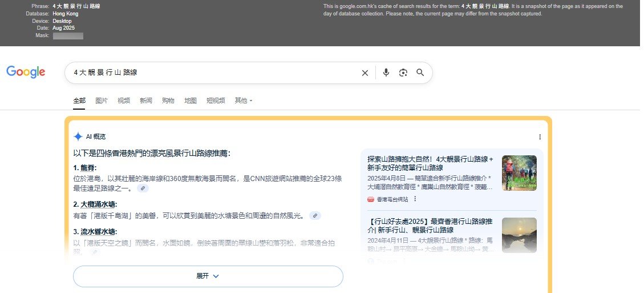Screen dimensions: 644x293
Task: Click the Desktop device value
Action: coord(62,21)
